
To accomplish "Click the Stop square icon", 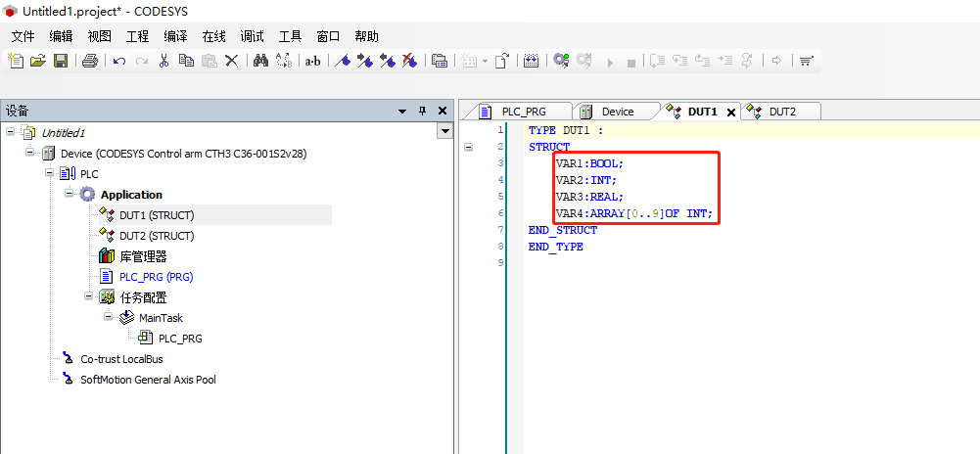I will [631, 63].
